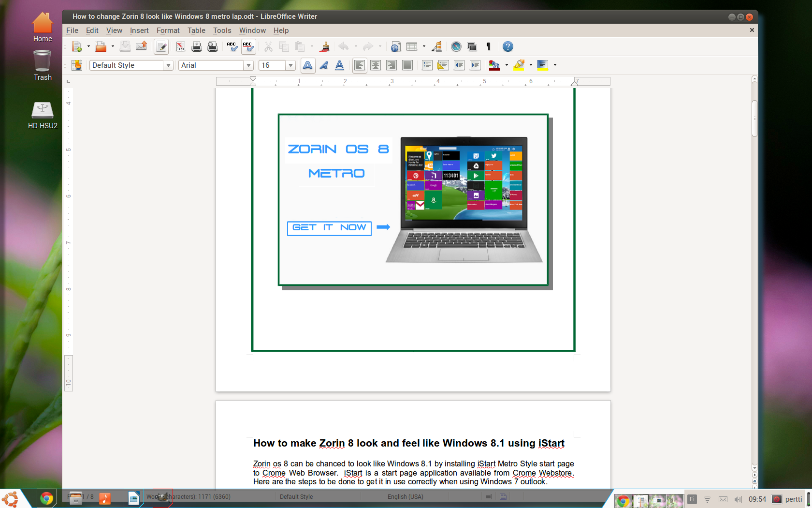Apply yellow Highlighting color
812x508 pixels.
[519, 65]
